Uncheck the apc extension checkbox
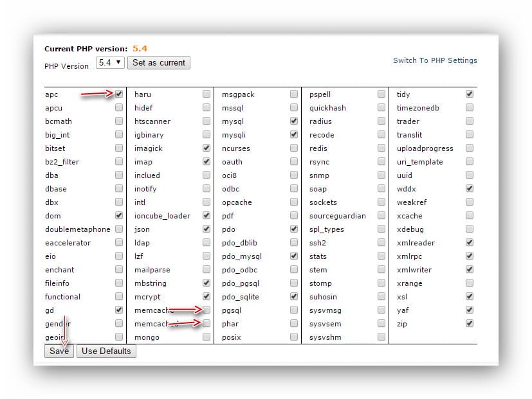Image resolution: width=532 pixels, height=399 pixels. tap(119, 94)
